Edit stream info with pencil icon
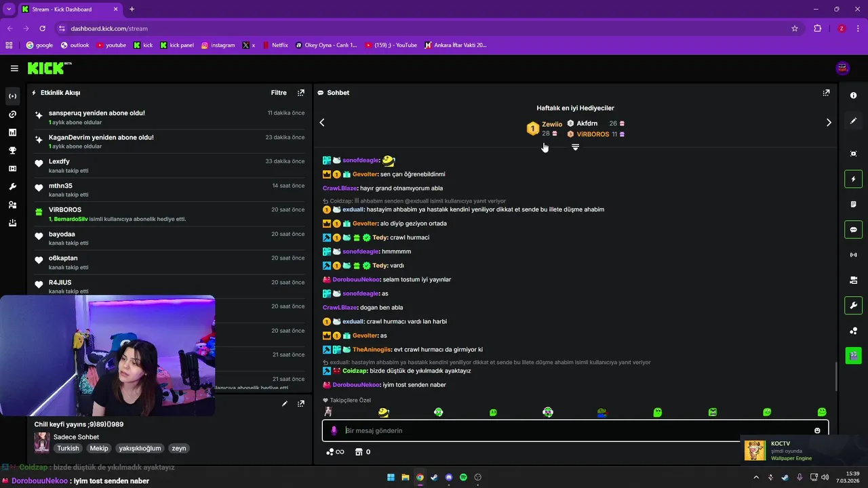 coord(285,403)
